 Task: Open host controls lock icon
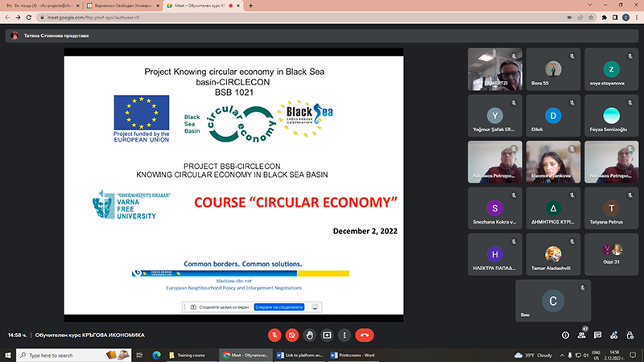point(630,335)
